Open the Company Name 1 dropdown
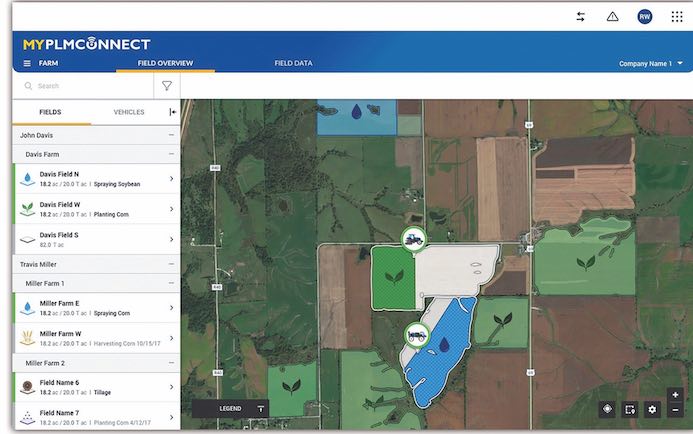This screenshot has height=434, width=693. (651, 63)
